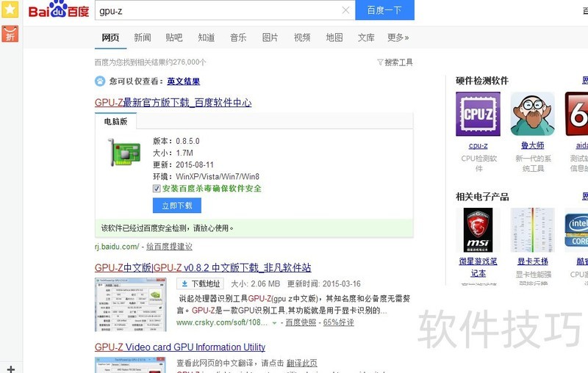Click the filter icon of 搜索工具
The height and width of the screenshot is (373, 588).
[x=380, y=62]
